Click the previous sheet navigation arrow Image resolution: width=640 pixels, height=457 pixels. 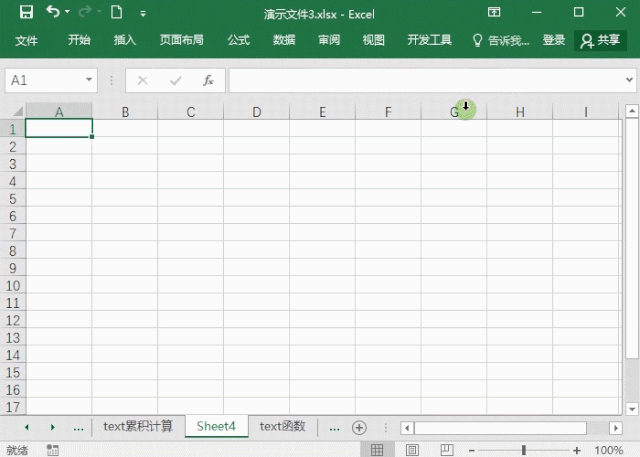[27, 427]
